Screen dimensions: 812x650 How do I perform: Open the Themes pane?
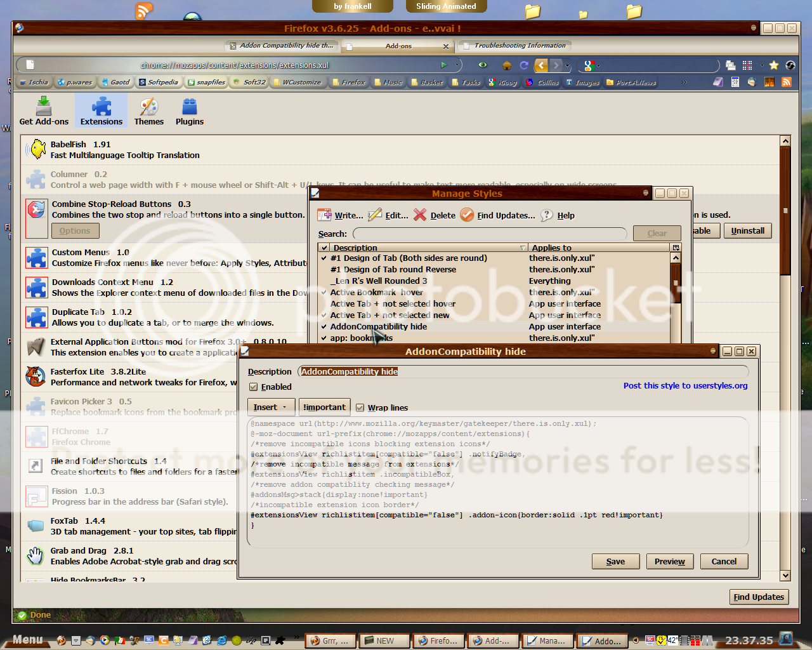click(149, 111)
